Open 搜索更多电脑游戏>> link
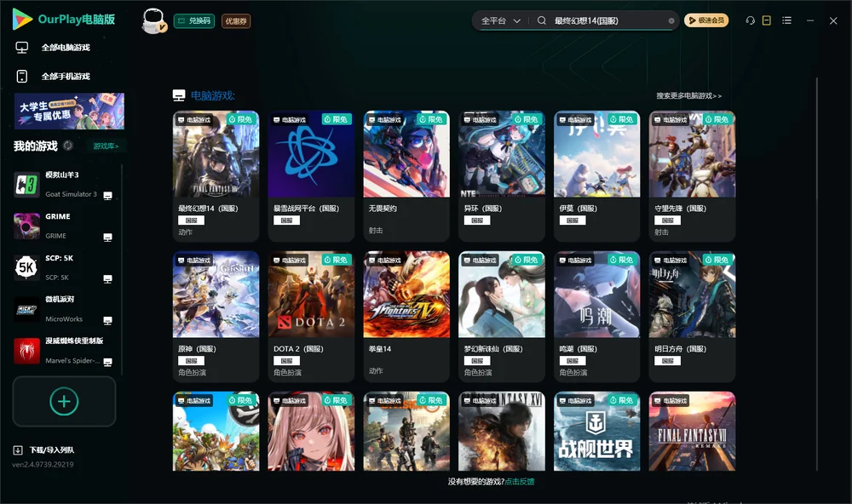 pyautogui.click(x=689, y=95)
